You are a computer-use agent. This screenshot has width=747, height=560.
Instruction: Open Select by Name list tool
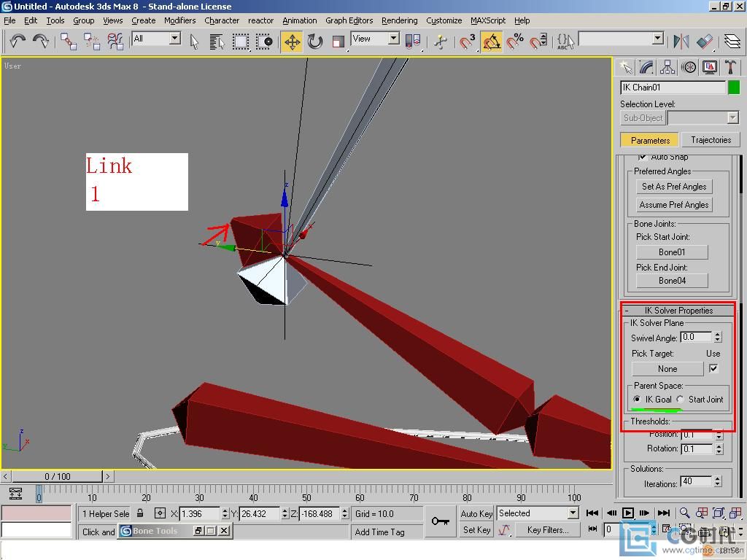(217, 42)
